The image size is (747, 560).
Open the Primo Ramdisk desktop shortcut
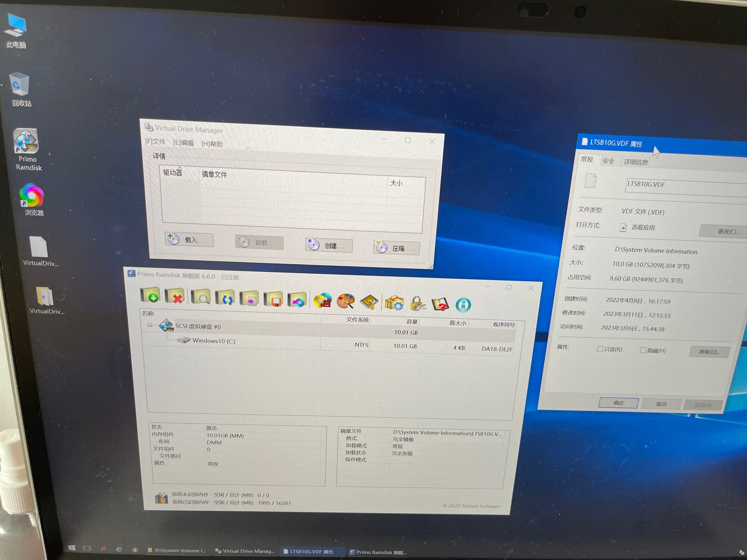point(28,150)
